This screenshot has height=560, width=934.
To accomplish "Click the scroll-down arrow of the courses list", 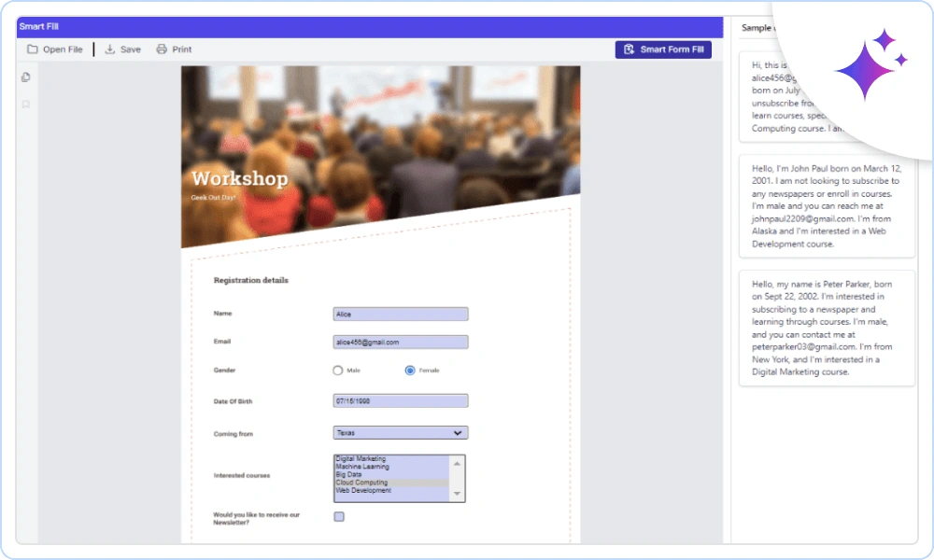I will click(457, 492).
